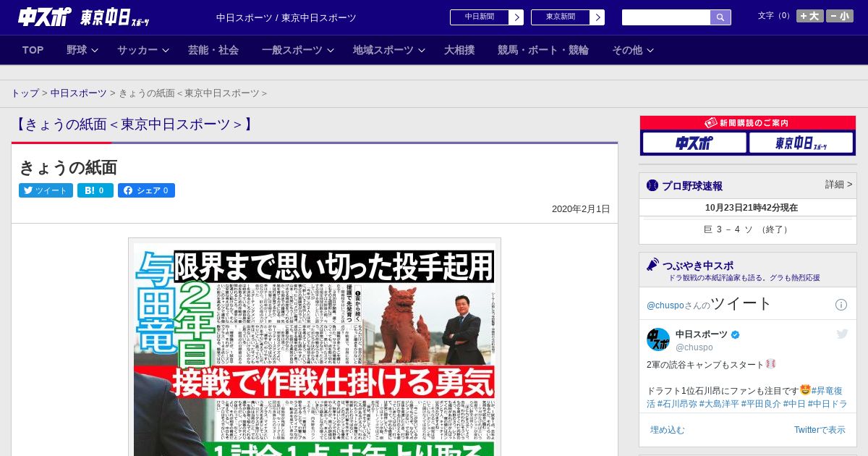This screenshot has height=456, width=868.
Task: Click the 中日スポーツ Twitter avatar
Action: 658,339
